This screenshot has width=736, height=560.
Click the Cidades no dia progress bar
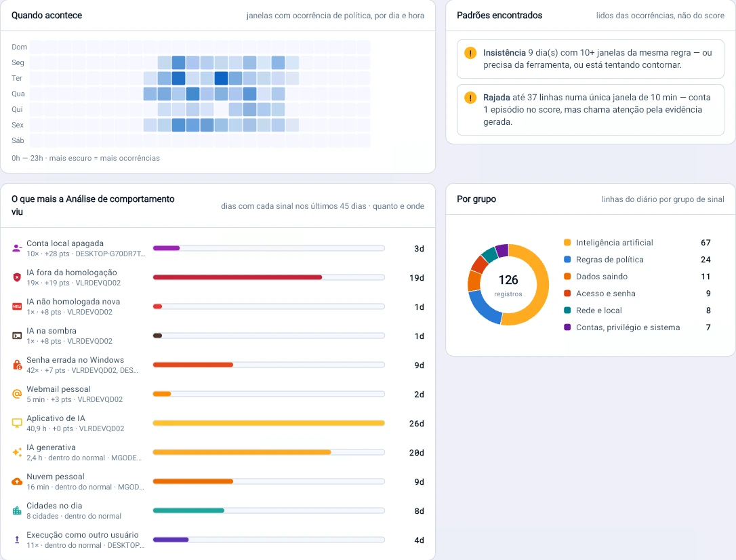pos(269,511)
